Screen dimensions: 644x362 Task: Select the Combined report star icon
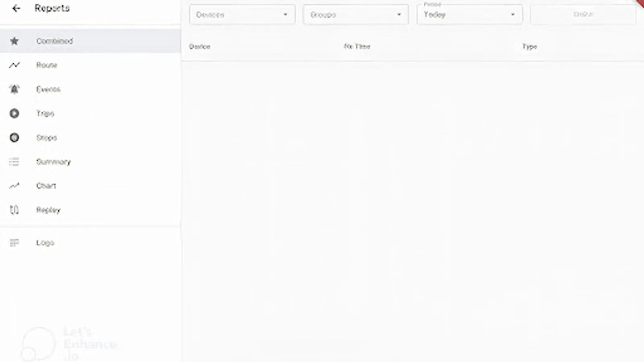click(14, 41)
